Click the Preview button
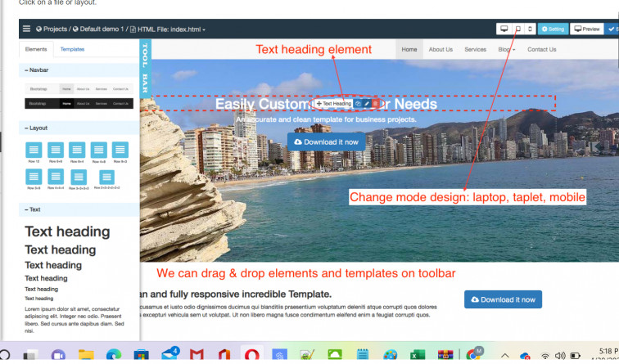 click(x=586, y=29)
